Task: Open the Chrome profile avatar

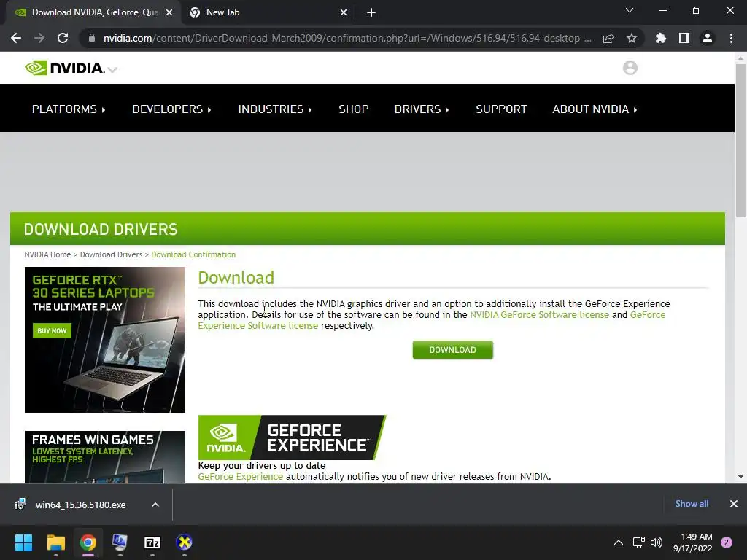Action: click(708, 38)
